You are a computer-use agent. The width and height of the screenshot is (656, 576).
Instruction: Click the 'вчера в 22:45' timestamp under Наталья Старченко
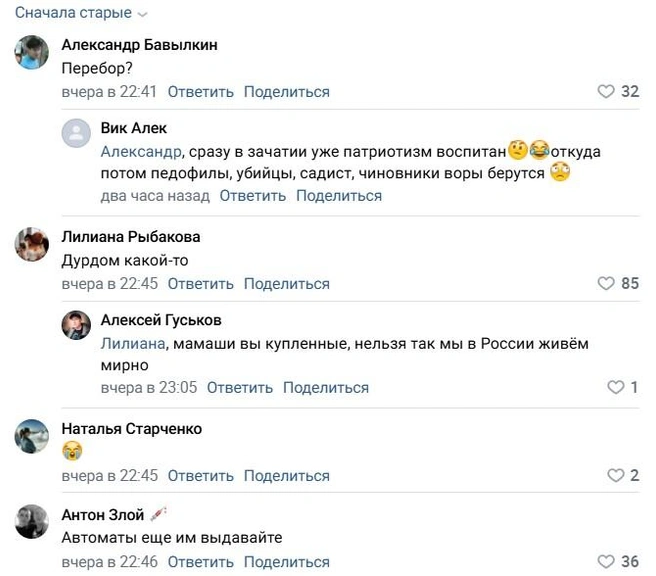click(110, 476)
